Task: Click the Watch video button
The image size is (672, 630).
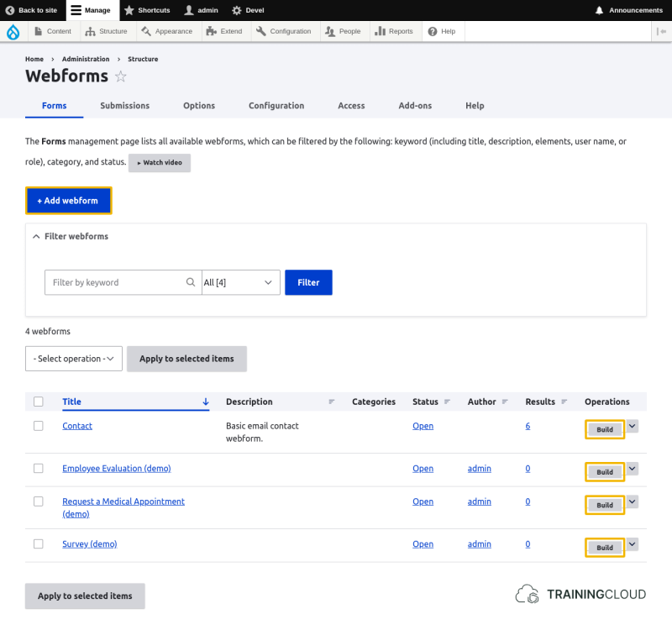Action: pos(160,163)
